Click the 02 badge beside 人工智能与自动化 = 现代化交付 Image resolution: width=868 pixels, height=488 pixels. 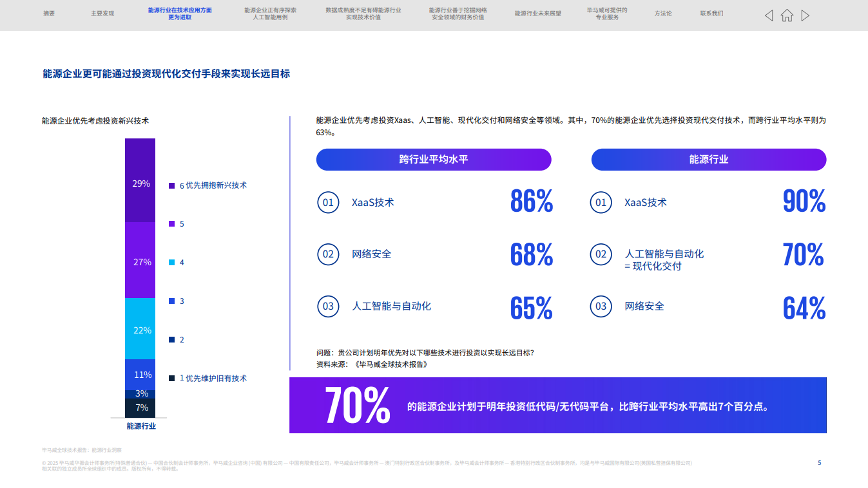[x=601, y=254]
